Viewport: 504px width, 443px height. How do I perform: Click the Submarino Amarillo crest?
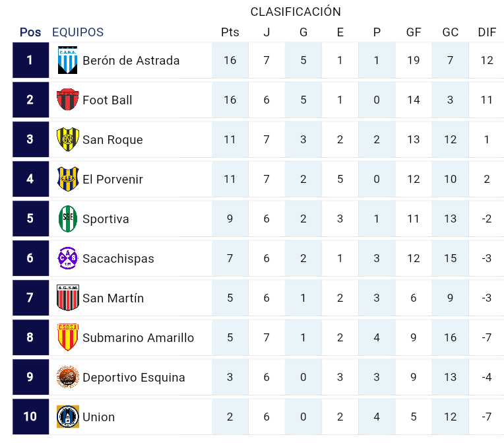[68, 337]
